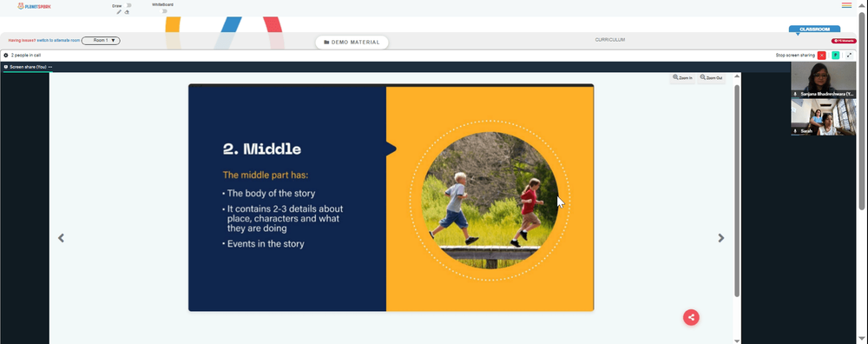The width and height of the screenshot is (868, 344).
Task: Click the Zoom Out button
Action: coord(711,78)
